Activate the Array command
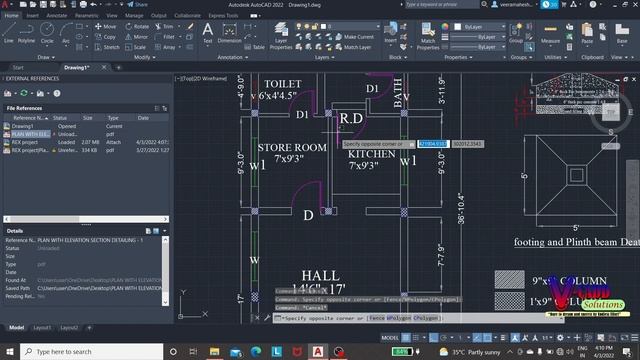Viewport: 640px width, 360px height. click(x=165, y=47)
